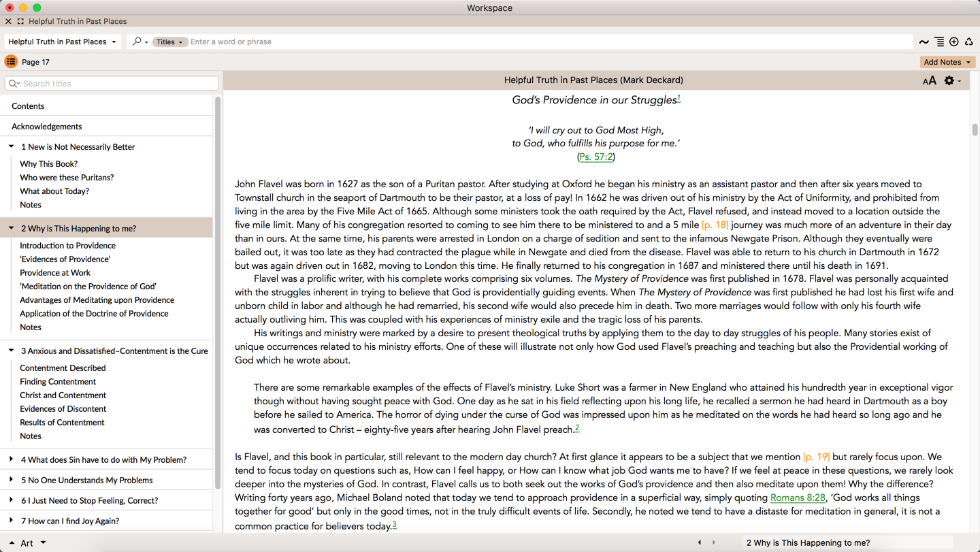Select 'Contentment Described' section
980x552 pixels.
(x=63, y=368)
